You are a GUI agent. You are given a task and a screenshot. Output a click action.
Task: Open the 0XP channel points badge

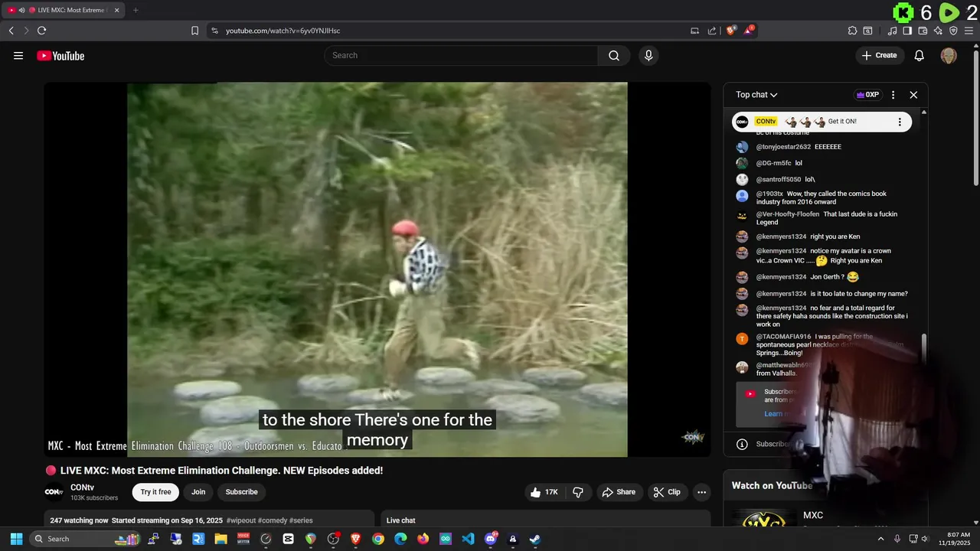point(867,95)
